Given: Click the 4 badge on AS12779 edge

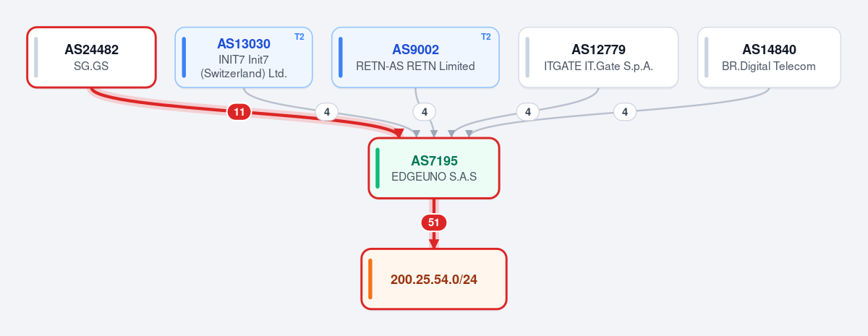Looking at the screenshot, I should click(528, 112).
